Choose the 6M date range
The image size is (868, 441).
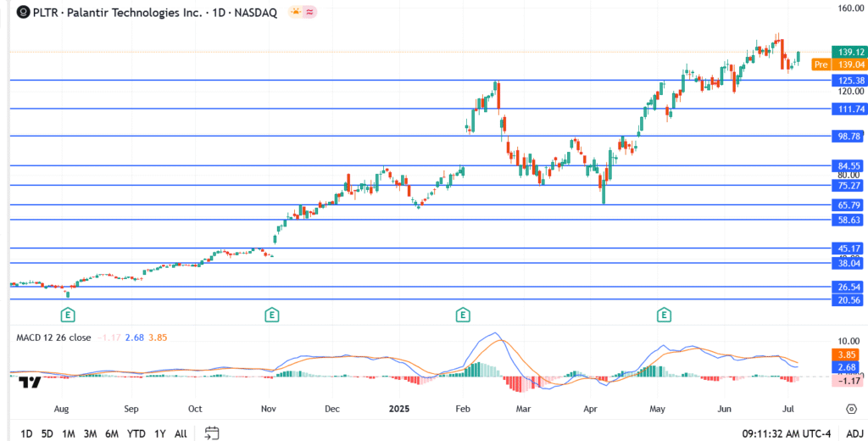(112, 433)
